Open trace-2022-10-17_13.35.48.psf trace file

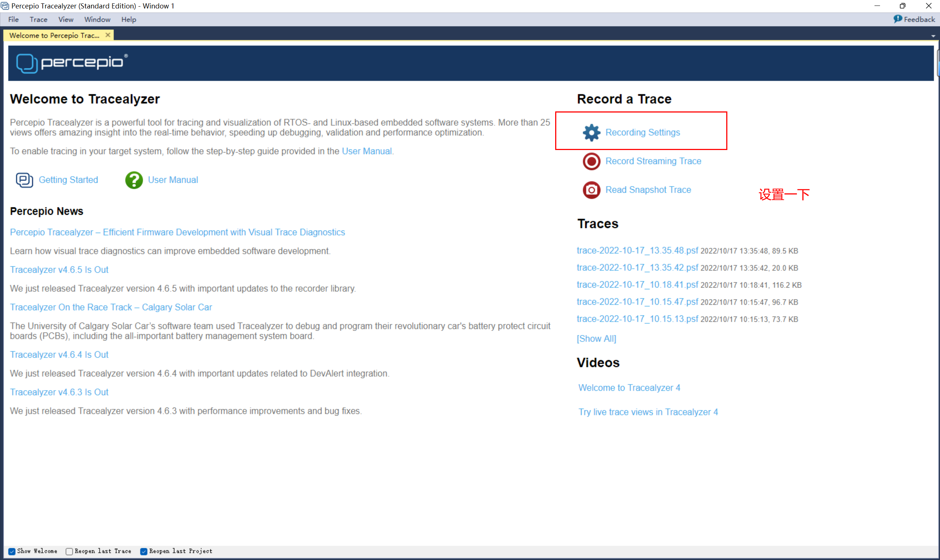click(637, 250)
